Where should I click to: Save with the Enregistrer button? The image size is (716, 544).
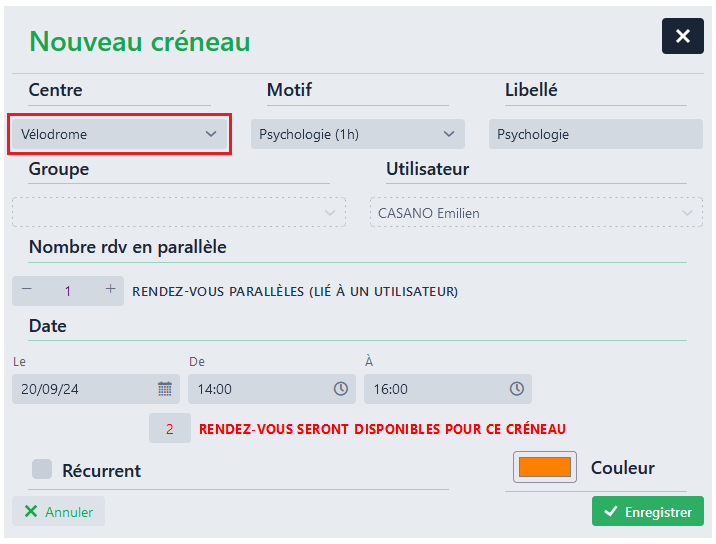coord(647,511)
